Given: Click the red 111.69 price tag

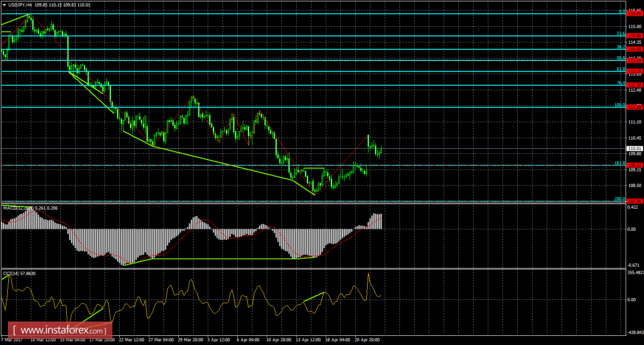Looking at the screenshot, I should (x=635, y=107).
